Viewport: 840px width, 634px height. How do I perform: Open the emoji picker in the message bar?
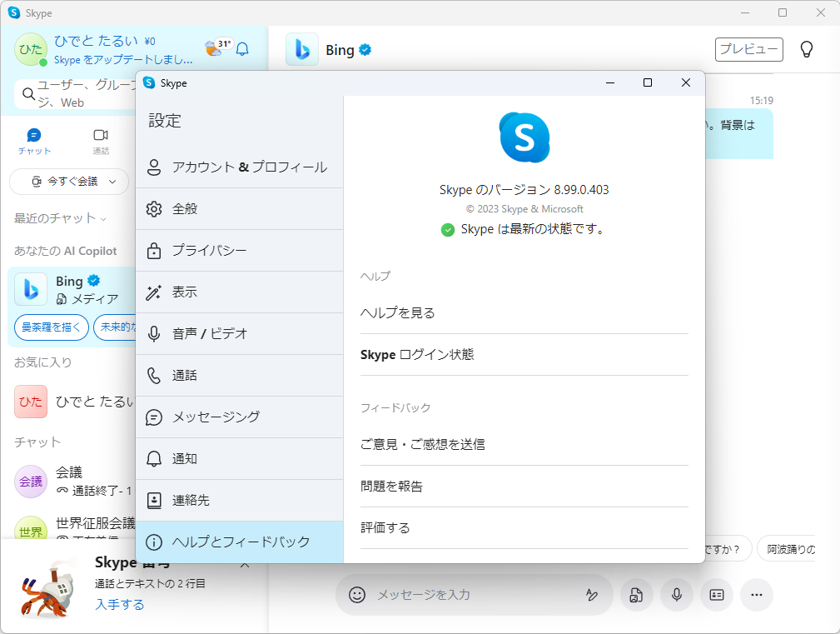tap(358, 595)
